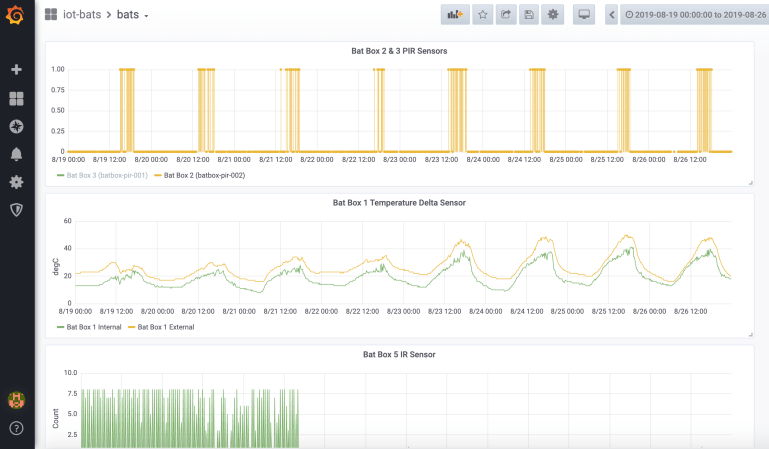Click the Grafana logo in the sidebar
Screen dimensions: 769x449
pyautogui.click(x=16, y=15)
